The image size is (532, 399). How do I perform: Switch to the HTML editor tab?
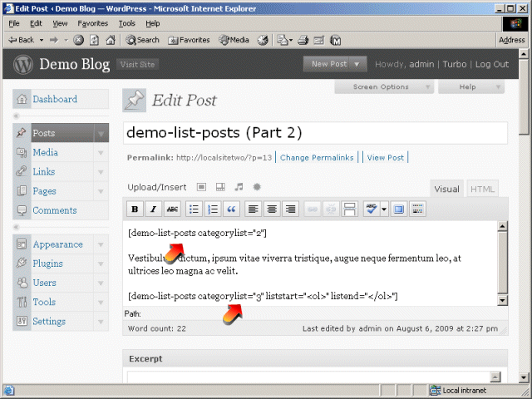point(482,189)
